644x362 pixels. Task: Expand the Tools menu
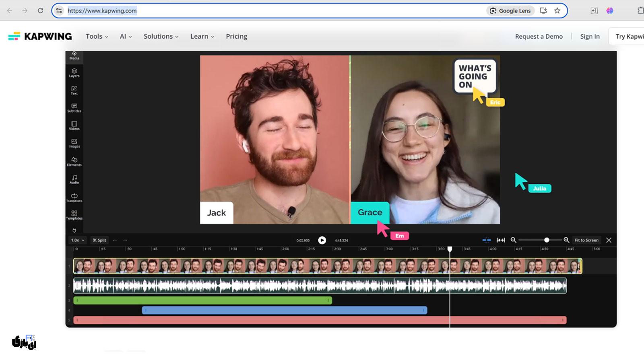[97, 36]
